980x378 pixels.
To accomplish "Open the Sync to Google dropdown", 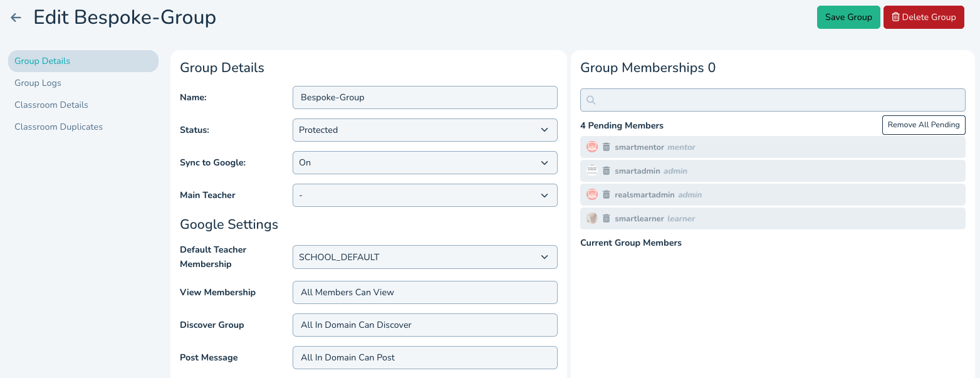I will pos(424,162).
